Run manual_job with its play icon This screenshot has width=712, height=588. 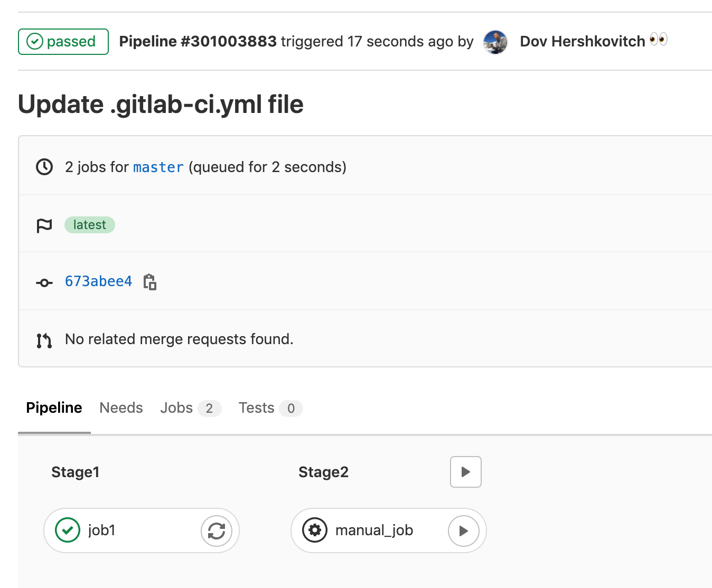[x=463, y=530]
